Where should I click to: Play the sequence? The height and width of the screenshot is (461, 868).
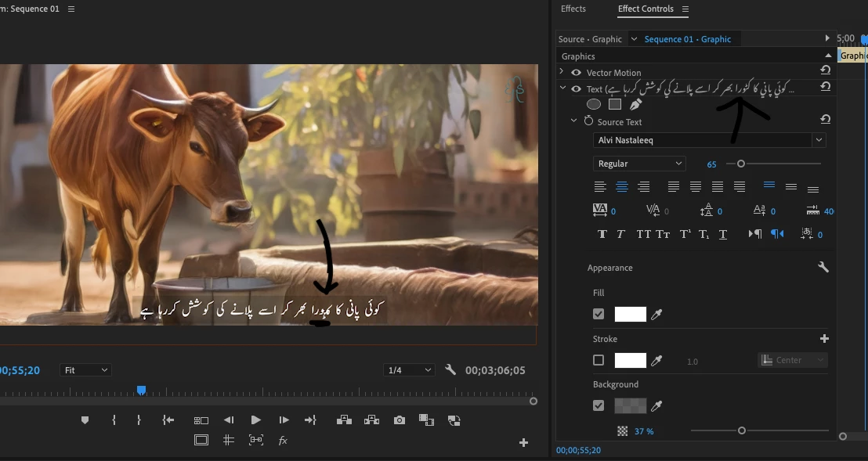(255, 420)
